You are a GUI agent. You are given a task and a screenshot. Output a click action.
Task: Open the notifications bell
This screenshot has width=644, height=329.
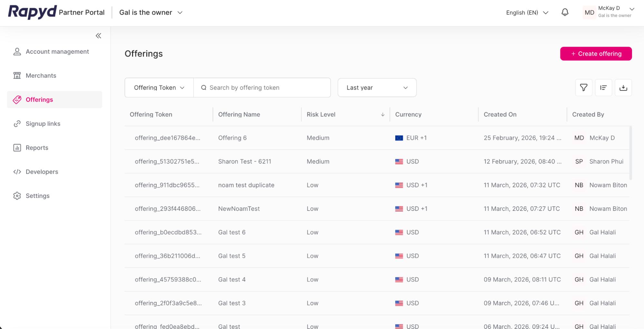(565, 12)
